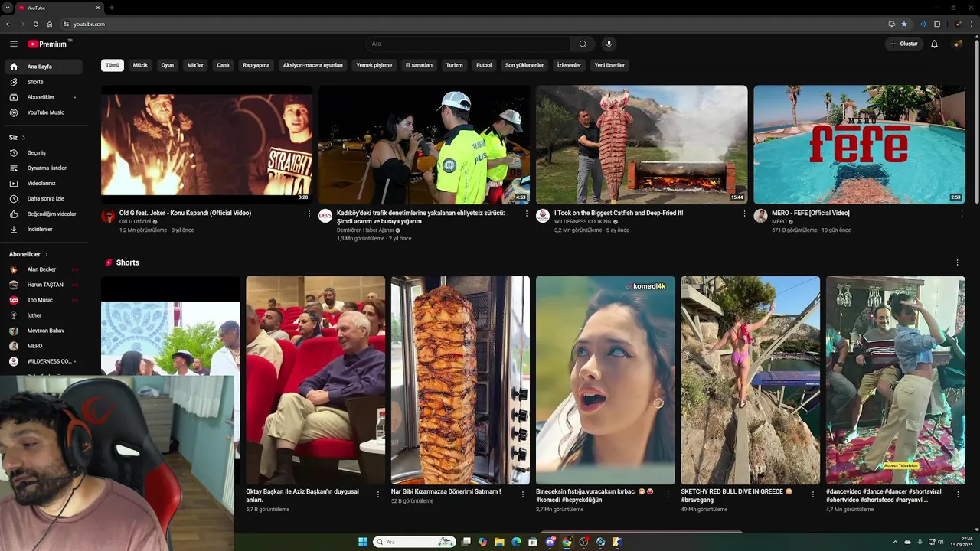Open Beğendiğim videolar in sidebar
This screenshot has height=551, width=980.
pos(44,214)
